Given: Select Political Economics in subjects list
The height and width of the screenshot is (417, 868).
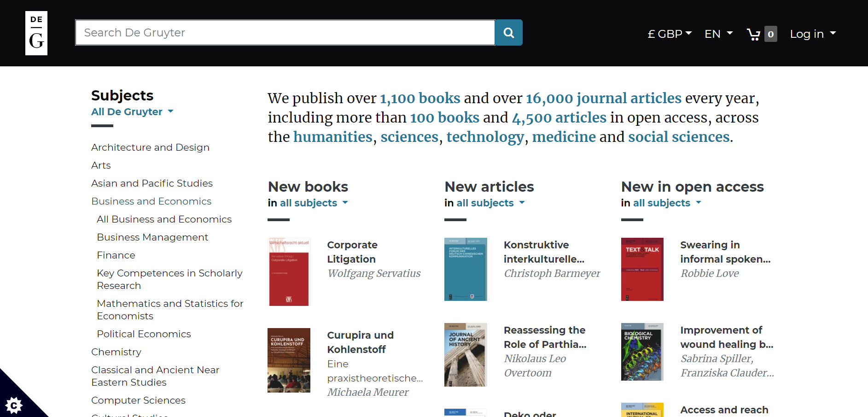Looking at the screenshot, I should 144,334.
